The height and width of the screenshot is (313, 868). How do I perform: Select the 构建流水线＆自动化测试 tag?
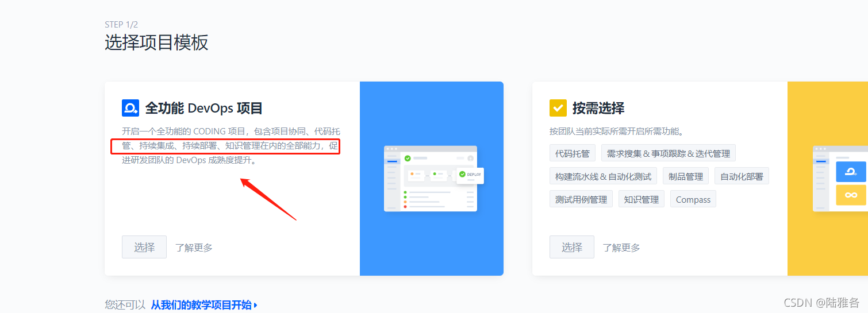(x=603, y=176)
